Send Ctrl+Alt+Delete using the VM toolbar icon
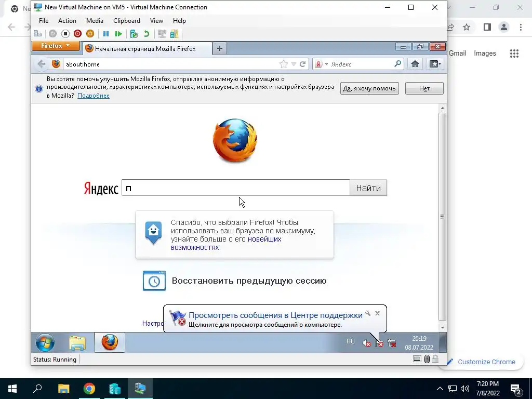The image size is (532, 399). 37,34
